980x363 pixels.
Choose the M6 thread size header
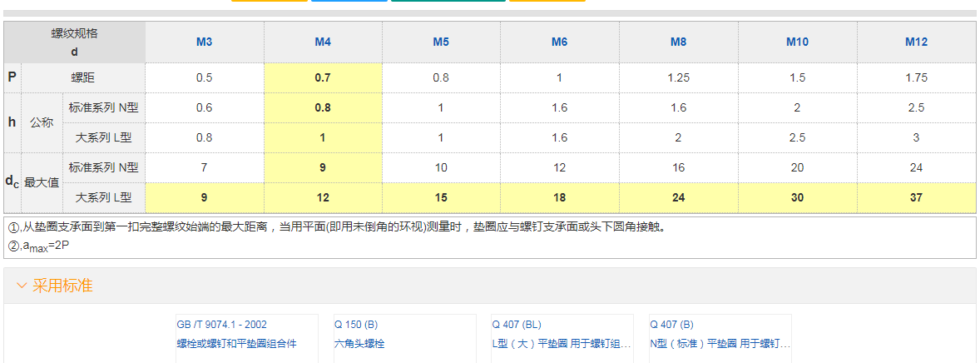[x=559, y=42]
